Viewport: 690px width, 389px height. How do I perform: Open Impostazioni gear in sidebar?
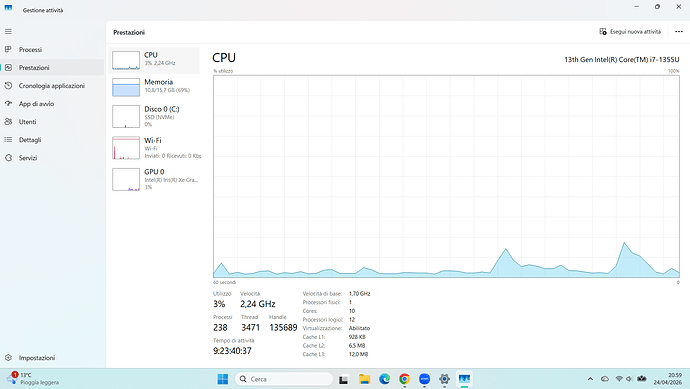point(8,358)
